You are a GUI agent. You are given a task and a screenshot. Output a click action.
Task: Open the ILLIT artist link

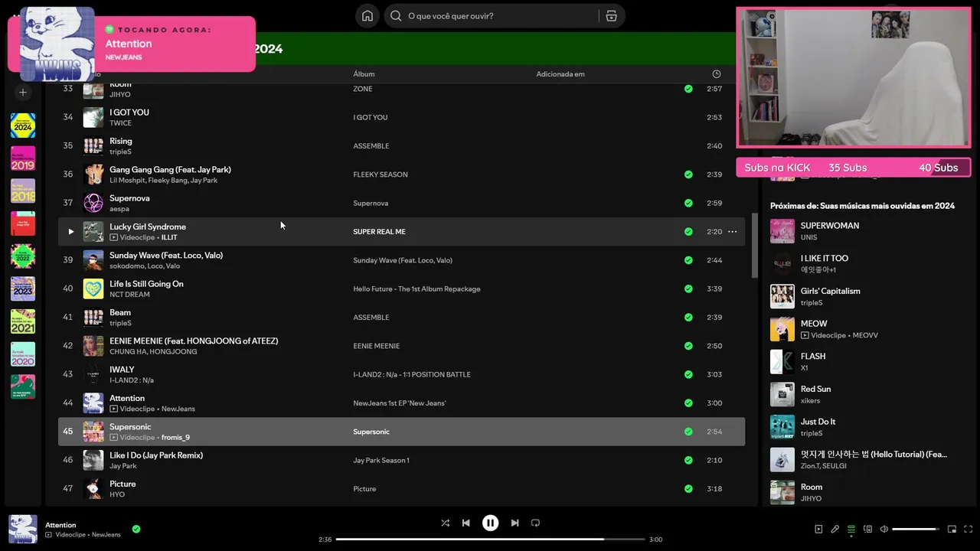(169, 238)
